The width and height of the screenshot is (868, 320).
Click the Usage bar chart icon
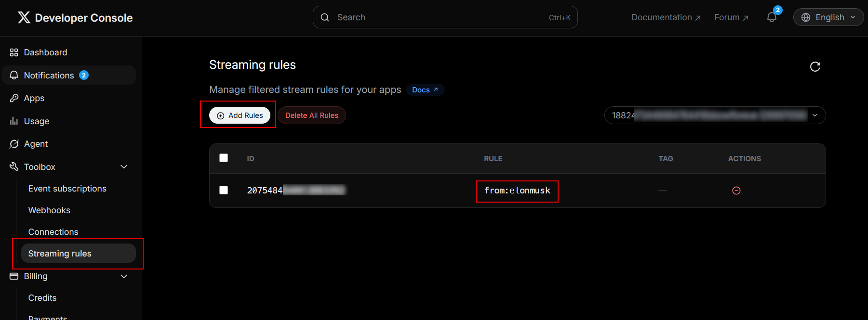pos(14,121)
